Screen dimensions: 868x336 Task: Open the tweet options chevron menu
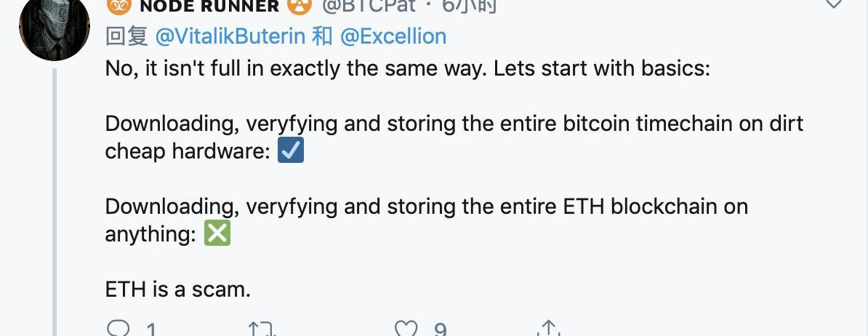(x=835, y=4)
